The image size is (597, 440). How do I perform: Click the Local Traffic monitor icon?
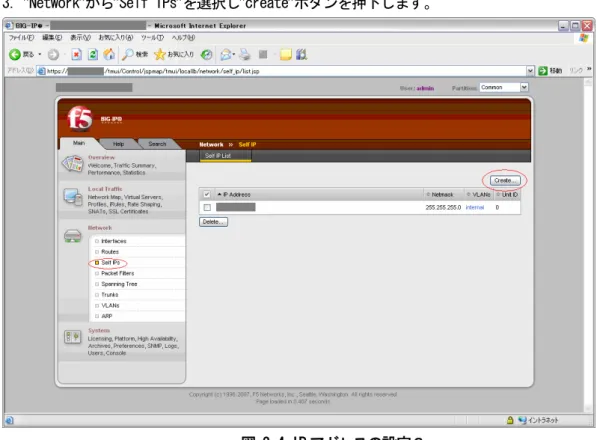tap(72, 196)
